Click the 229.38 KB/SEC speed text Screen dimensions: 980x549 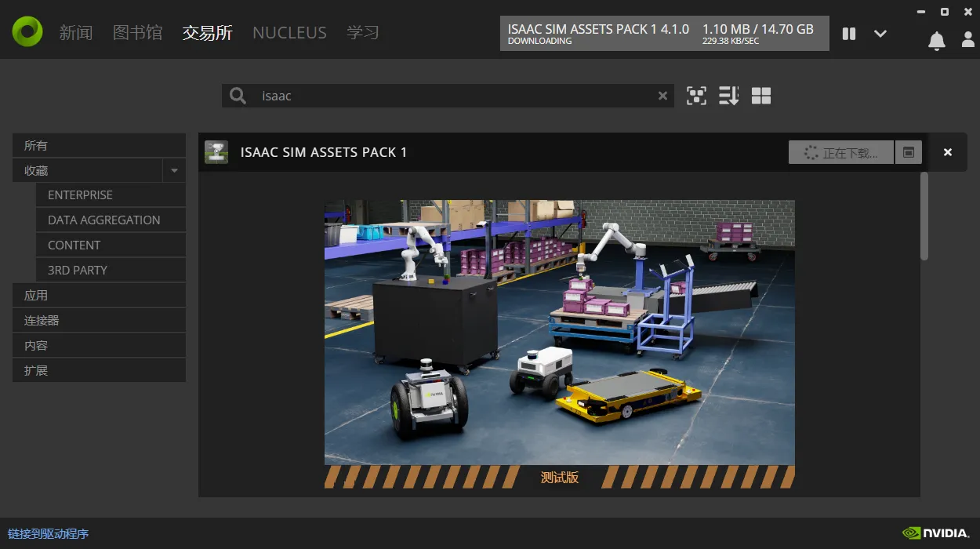click(731, 42)
